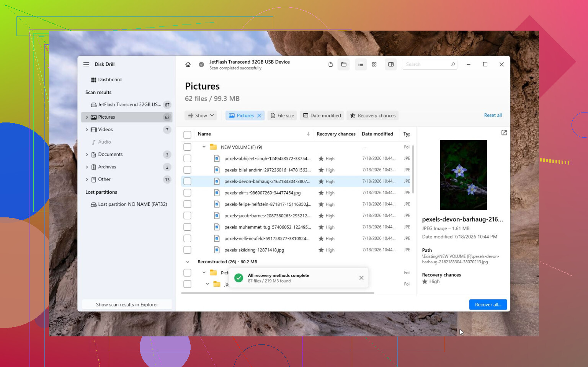Viewport: 588px width, 367px height.
Task: Go to the Home icon in toolbar
Action: [188, 65]
